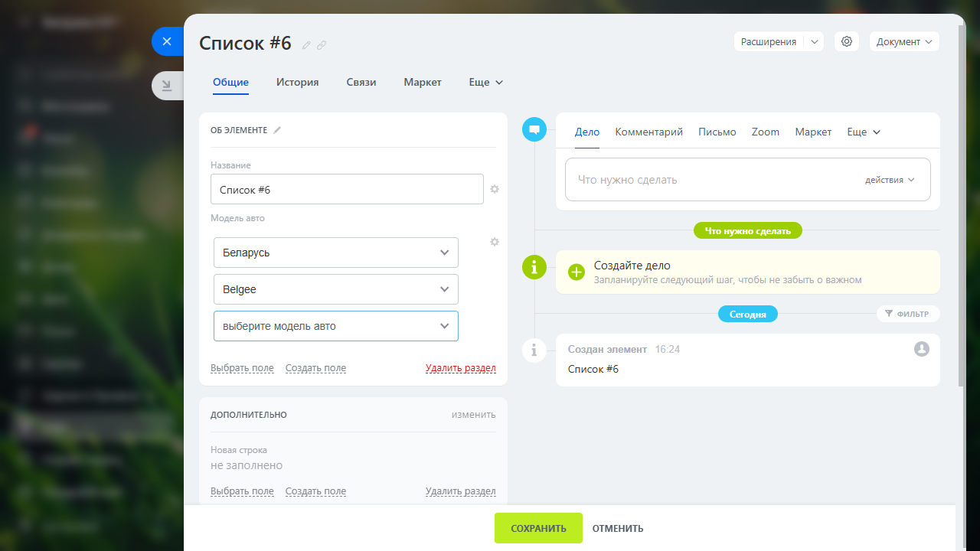Click the green Что нужно сделать label
980x551 pixels.
click(x=748, y=230)
